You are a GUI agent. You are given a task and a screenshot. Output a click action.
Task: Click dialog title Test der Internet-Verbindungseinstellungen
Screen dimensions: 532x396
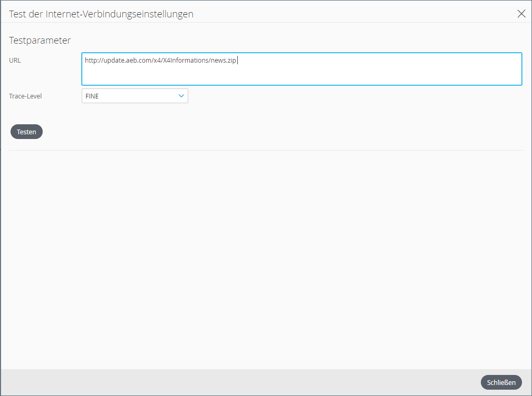pos(101,14)
